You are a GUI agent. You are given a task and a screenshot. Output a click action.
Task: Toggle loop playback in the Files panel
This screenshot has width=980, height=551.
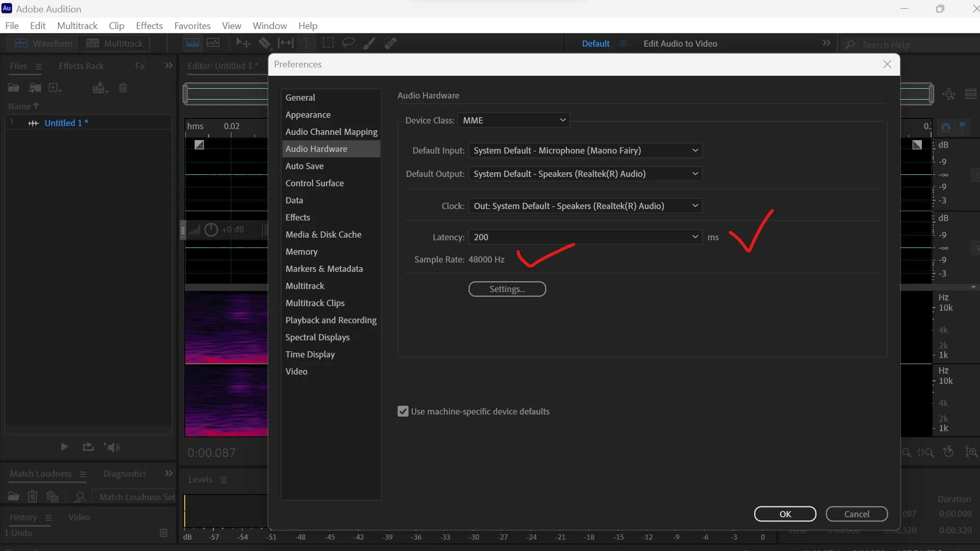pyautogui.click(x=88, y=447)
